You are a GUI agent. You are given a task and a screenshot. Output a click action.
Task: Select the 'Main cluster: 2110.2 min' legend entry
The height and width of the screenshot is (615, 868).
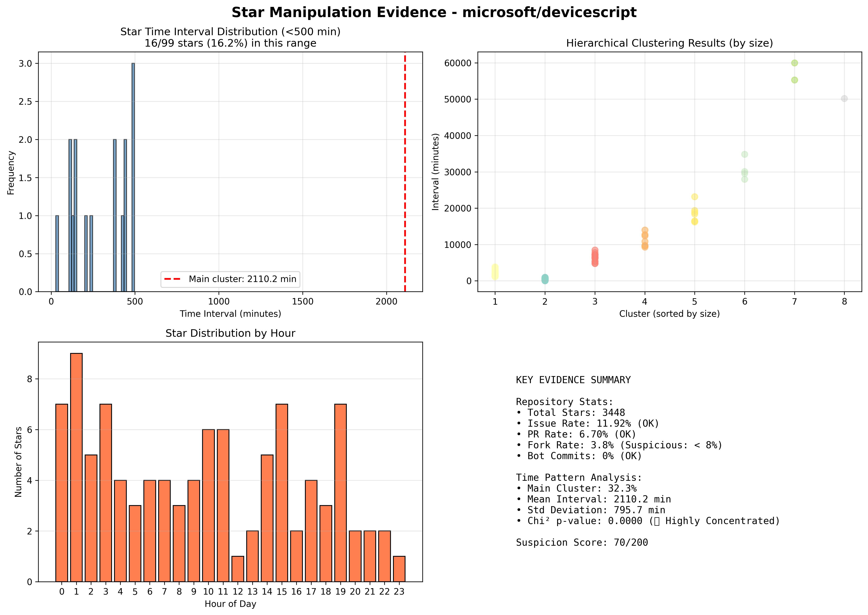pos(230,279)
